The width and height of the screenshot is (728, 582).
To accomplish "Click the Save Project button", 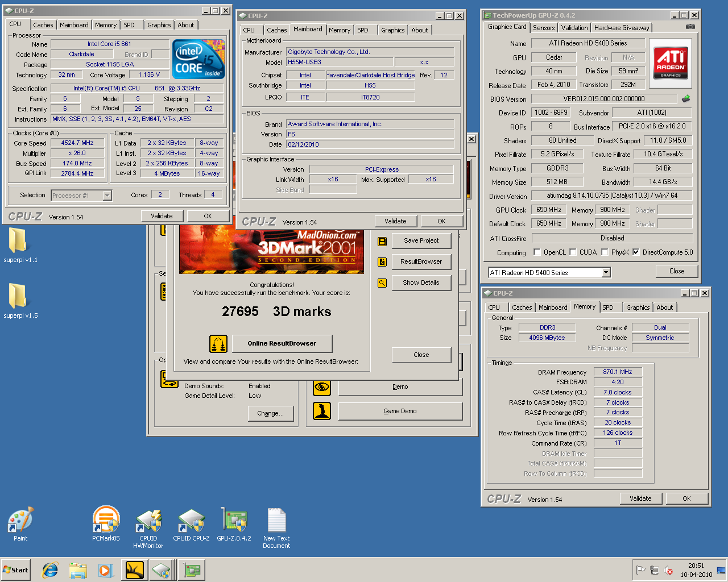I will (421, 241).
